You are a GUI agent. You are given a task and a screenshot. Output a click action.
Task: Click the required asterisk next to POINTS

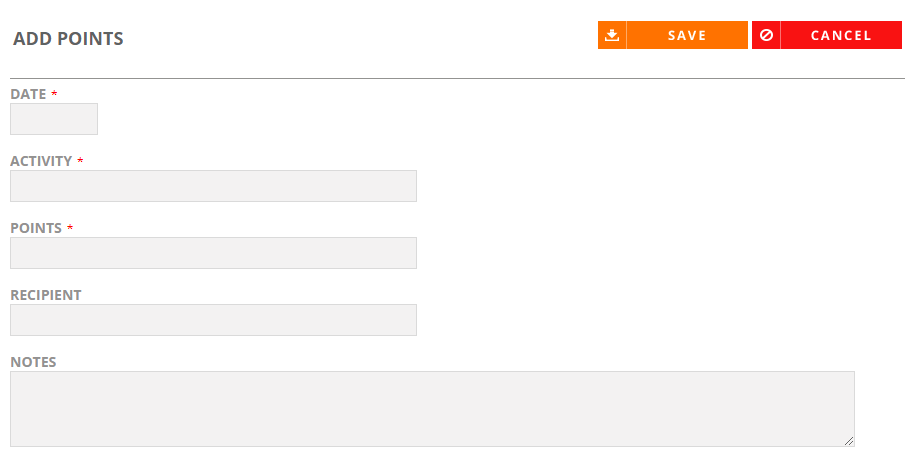(x=70, y=227)
